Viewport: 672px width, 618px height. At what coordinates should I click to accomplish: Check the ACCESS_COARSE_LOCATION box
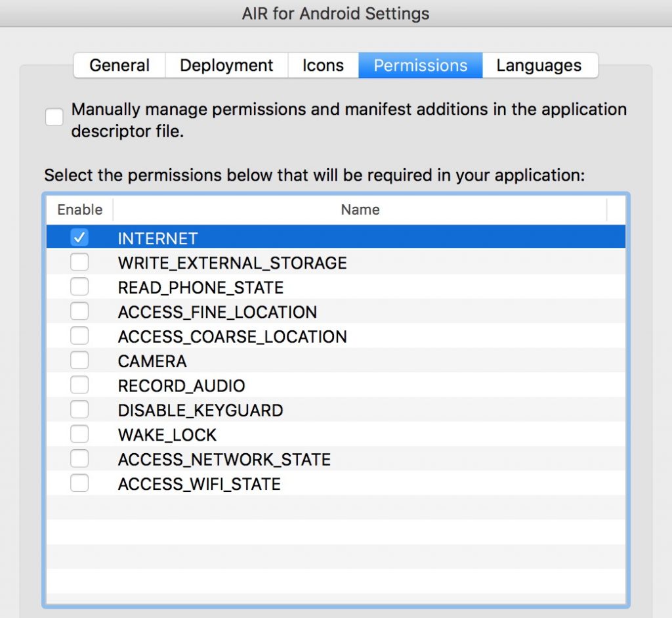(x=79, y=336)
